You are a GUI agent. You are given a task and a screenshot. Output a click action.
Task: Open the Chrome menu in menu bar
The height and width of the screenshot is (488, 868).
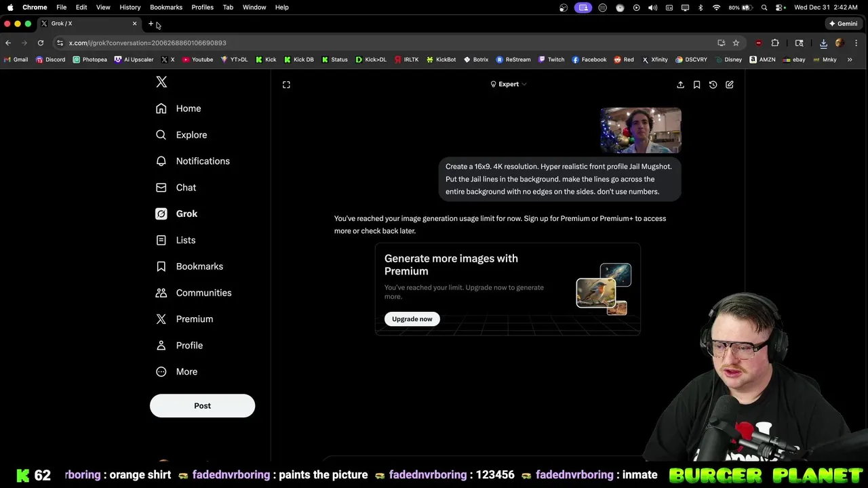coord(35,7)
